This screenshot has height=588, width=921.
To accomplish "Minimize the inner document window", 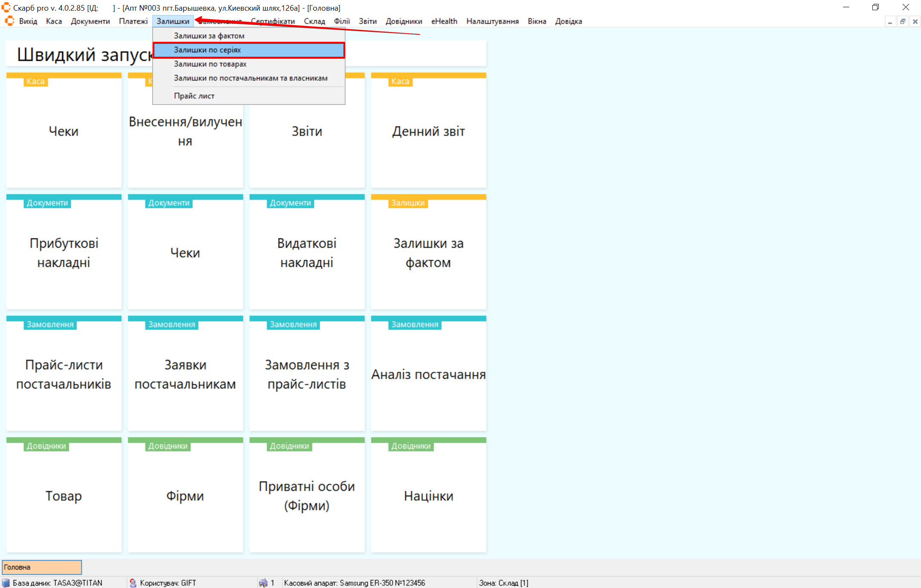I will click(x=890, y=21).
